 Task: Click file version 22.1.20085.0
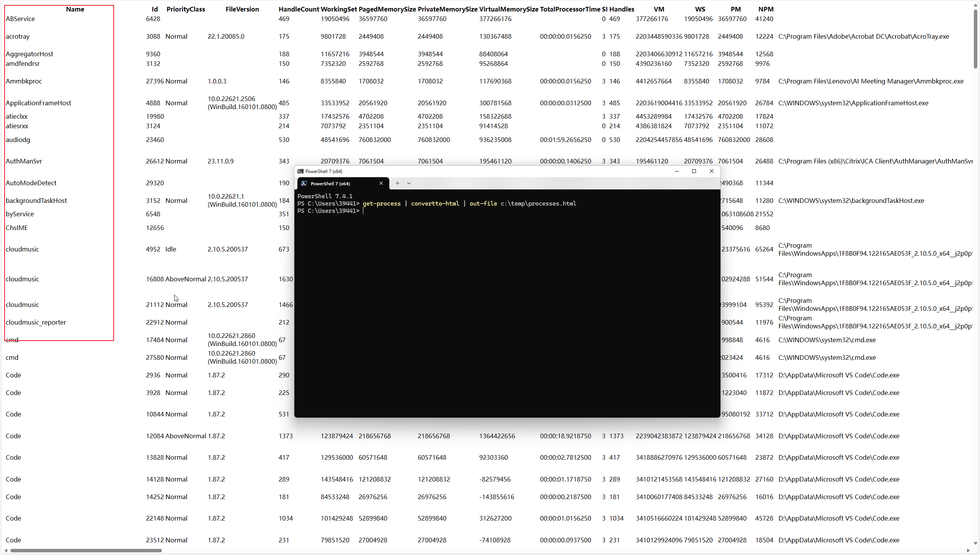(226, 36)
